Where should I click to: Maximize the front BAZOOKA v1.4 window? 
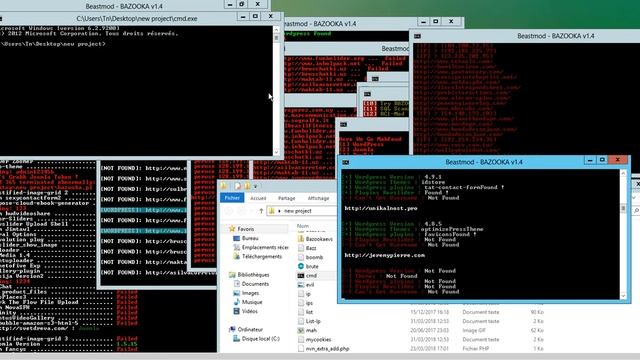pyautogui.click(x=602, y=160)
